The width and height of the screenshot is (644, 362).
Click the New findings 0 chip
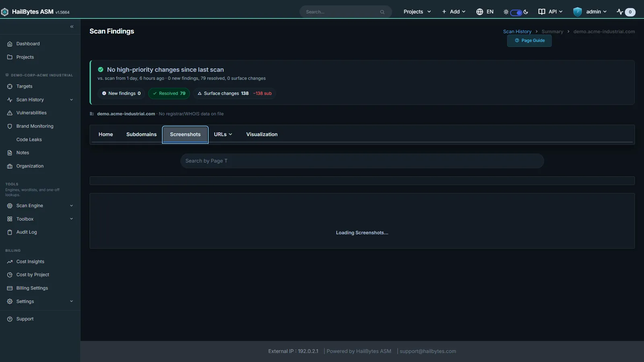(x=121, y=93)
